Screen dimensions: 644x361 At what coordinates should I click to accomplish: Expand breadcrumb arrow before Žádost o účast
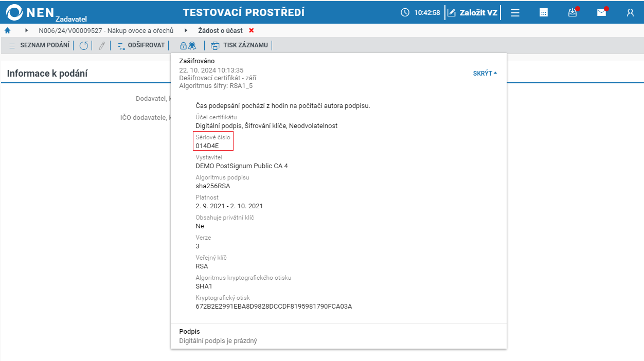[186, 30]
